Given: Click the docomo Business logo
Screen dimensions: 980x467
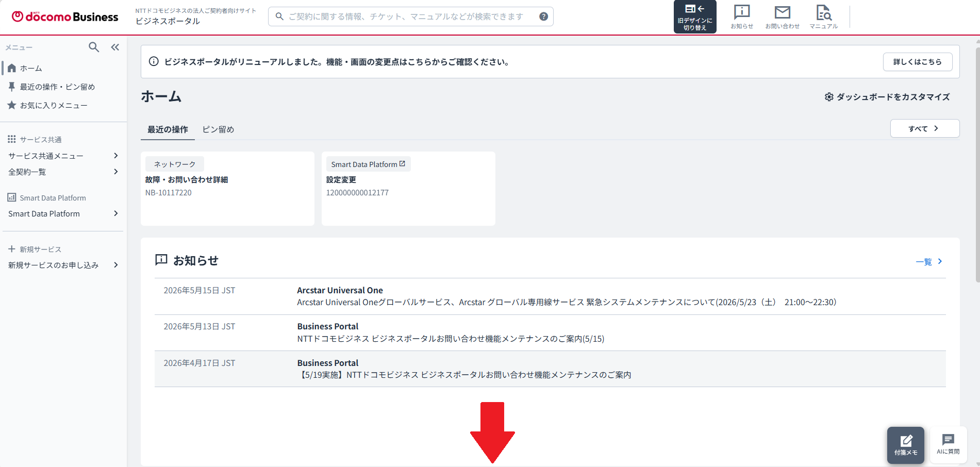Looking at the screenshot, I should coord(65,16).
